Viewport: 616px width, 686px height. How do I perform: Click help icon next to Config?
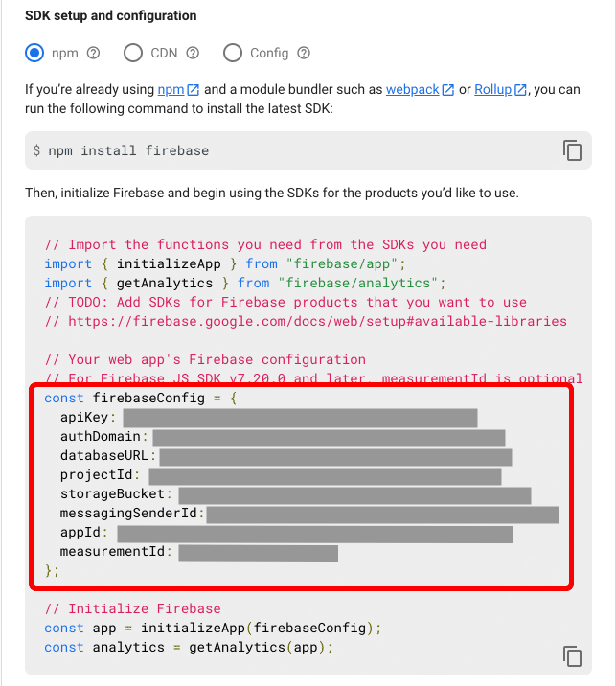tap(304, 53)
